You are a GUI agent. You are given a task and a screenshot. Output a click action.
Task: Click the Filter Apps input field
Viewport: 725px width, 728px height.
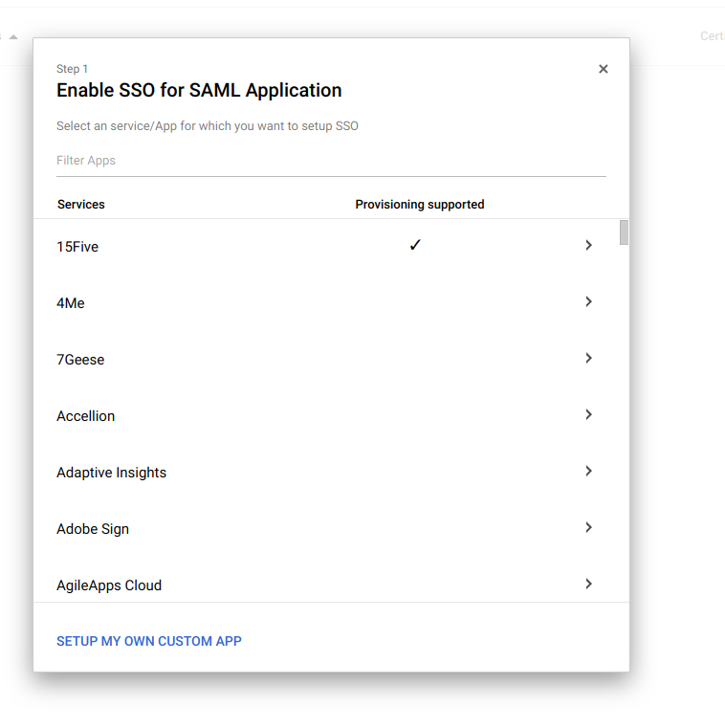[x=331, y=161]
